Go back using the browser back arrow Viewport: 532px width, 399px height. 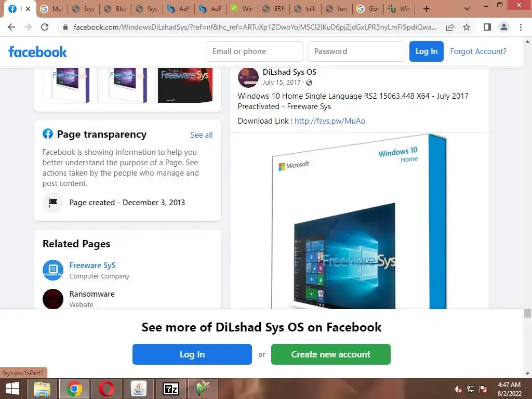click(x=11, y=27)
